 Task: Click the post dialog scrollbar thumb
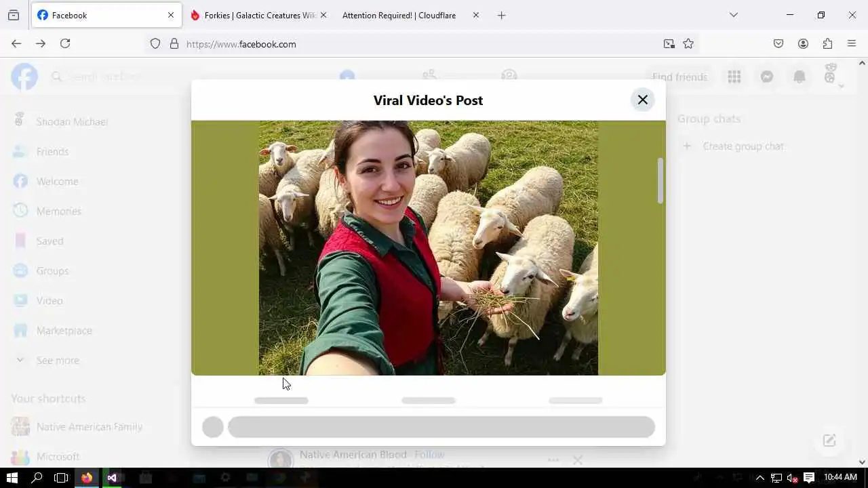[660, 180]
